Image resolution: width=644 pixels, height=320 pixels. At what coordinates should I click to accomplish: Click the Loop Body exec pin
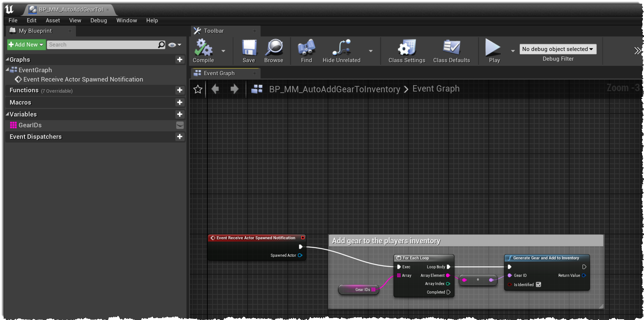[x=449, y=267]
